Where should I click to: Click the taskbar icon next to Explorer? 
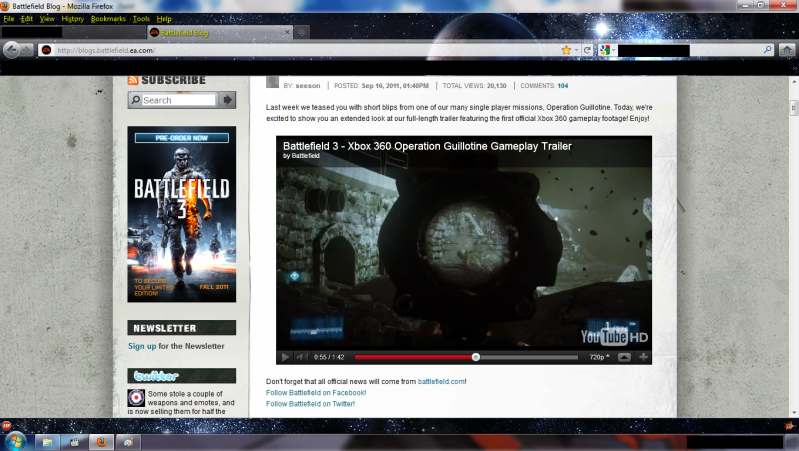(74, 442)
